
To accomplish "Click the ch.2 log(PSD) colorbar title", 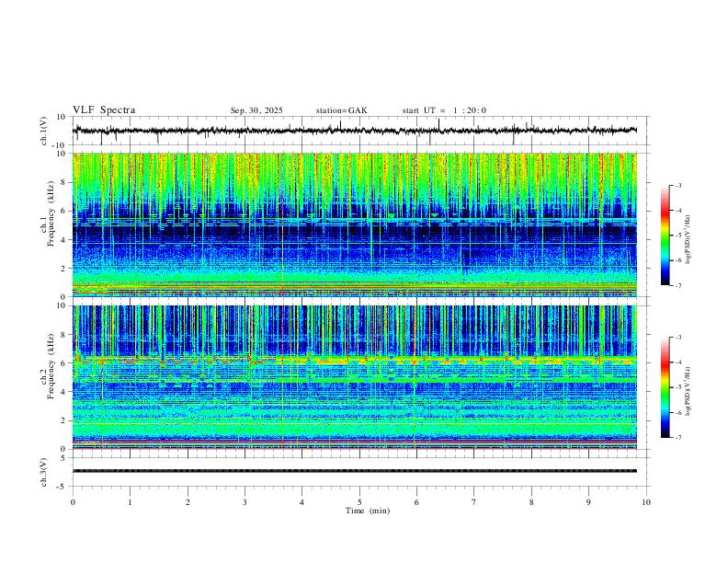I will click(x=688, y=391).
